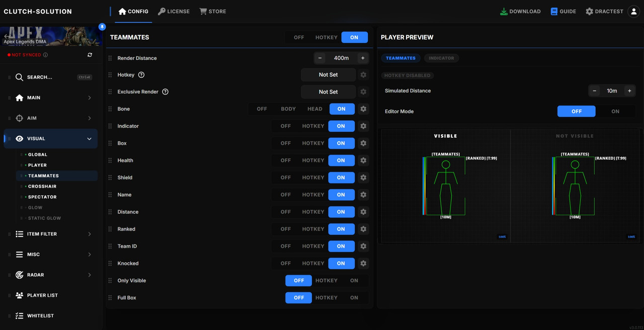This screenshot has width=644, height=330.
Task: Expand the Main sidebar section
Action: pyautogui.click(x=51, y=98)
